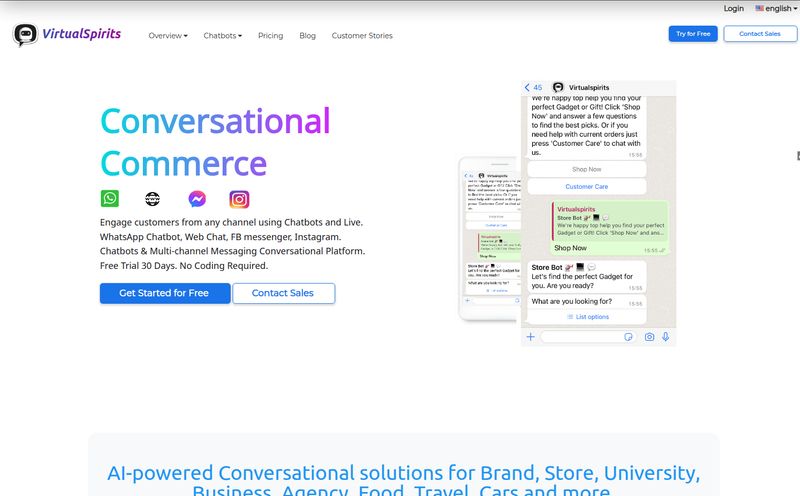The height and width of the screenshot is (496, 800).
Task: Click the green quoted Shop Now reply bubble
Action: pyautogui.click(x=610, y=228)
